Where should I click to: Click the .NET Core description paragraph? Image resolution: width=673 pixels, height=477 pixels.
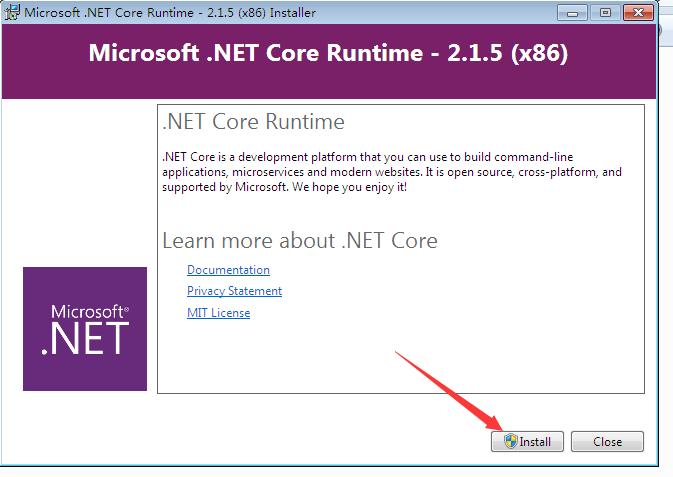pos(391,172)
